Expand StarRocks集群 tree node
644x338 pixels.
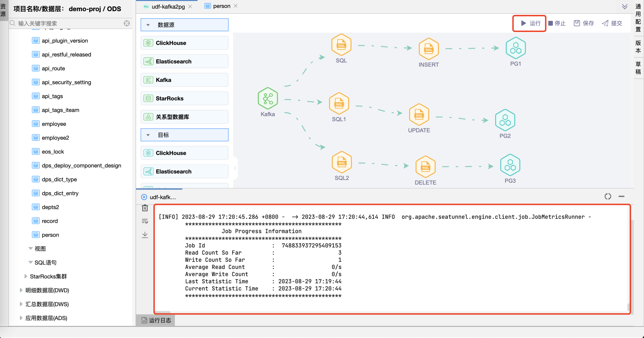(x=26, y=276)
